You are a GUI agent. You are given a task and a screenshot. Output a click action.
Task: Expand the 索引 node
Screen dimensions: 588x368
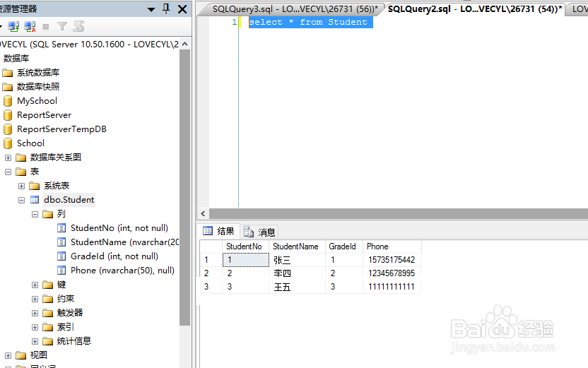(x=35, y=328)
